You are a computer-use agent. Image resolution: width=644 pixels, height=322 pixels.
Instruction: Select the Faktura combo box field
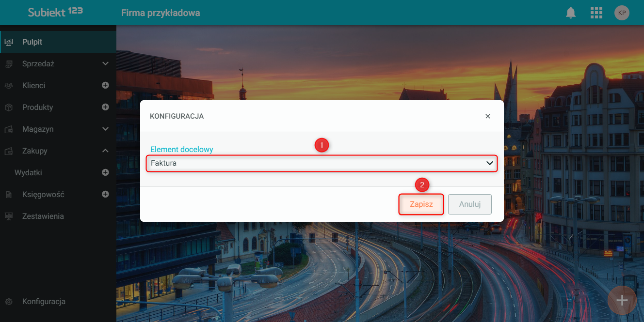322,163
